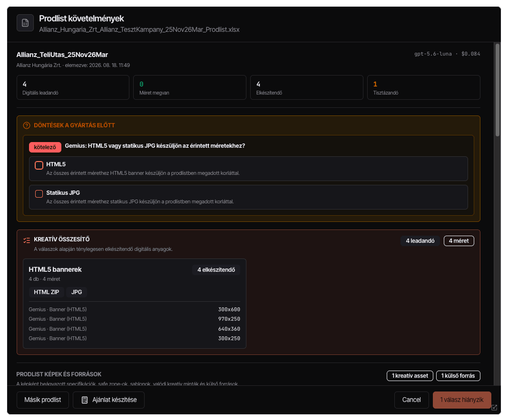Click the Allianz_TeliUtas_25Nov26Mar campaign title
Screen dimensions: 508x420
pyautogui.click(x=62, y=55)
